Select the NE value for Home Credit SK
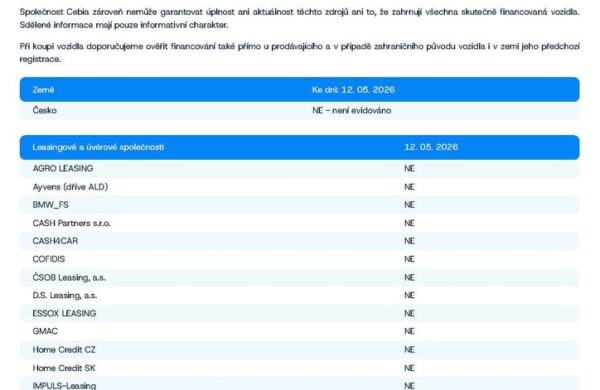 (x=409, y=368)
